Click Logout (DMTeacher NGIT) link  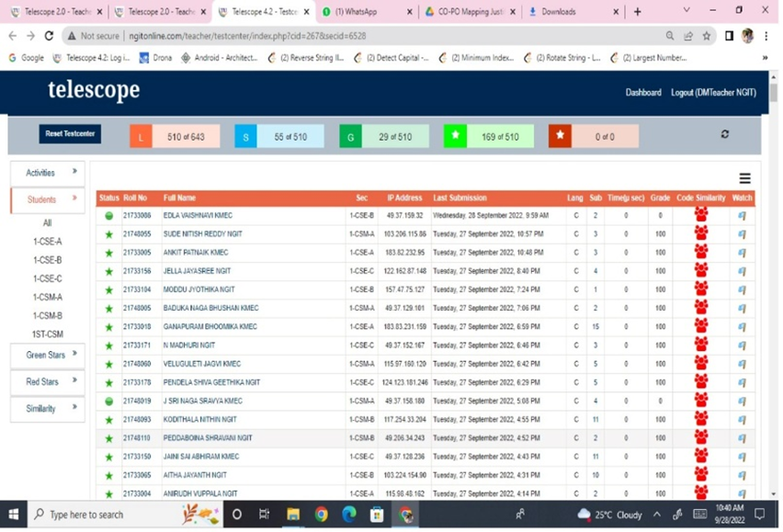(x=713, y=93)
